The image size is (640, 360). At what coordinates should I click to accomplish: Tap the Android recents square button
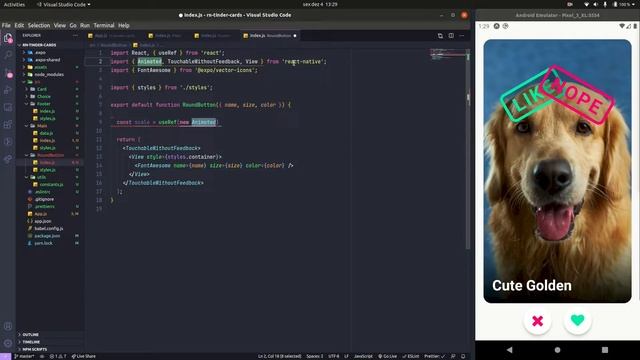(x=605, y=350)
